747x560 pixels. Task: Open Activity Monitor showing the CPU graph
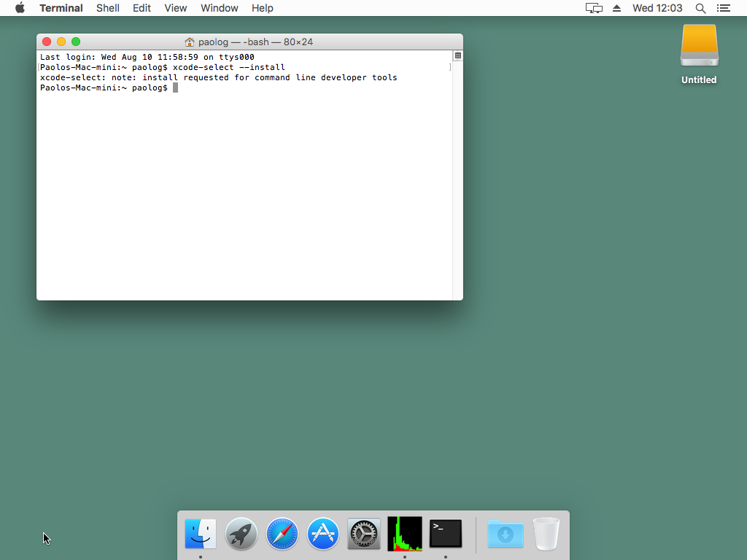(x=404, y=534)
